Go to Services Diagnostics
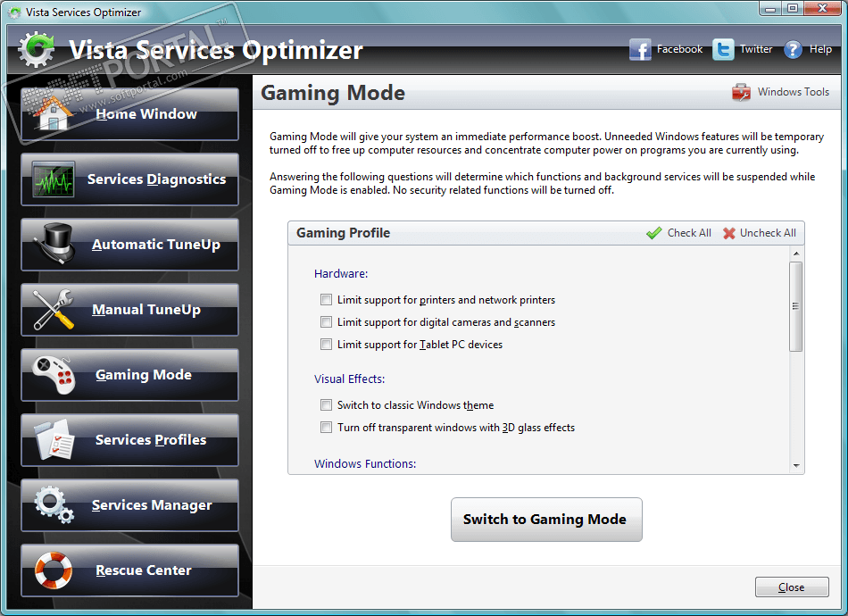The width and height of the screenshot is (848, 616). pos(129,179)
